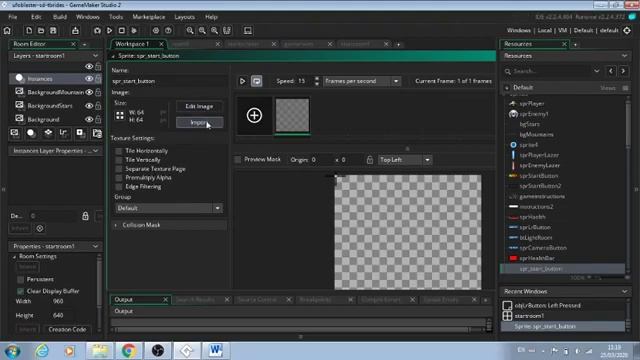Open the Layouts menu

coord(184,17)
